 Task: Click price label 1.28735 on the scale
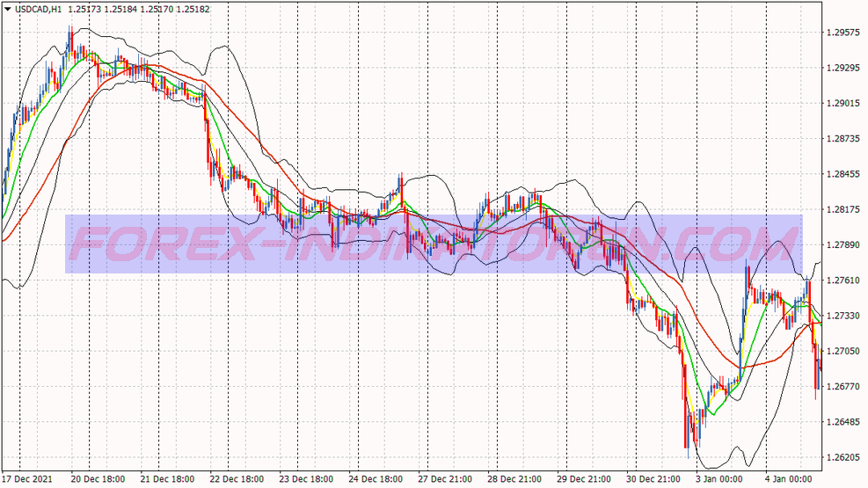click(843, 139)
